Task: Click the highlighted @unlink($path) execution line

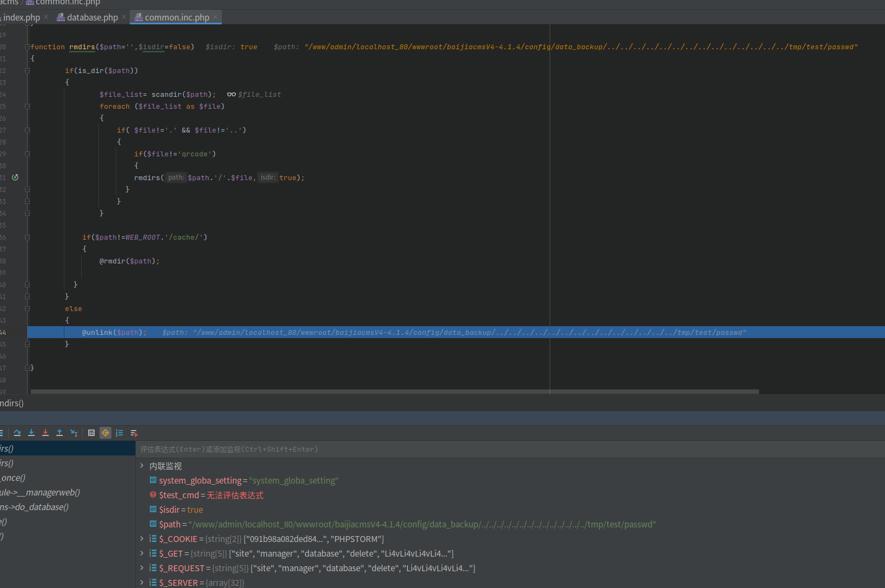Action: [456, 333]
